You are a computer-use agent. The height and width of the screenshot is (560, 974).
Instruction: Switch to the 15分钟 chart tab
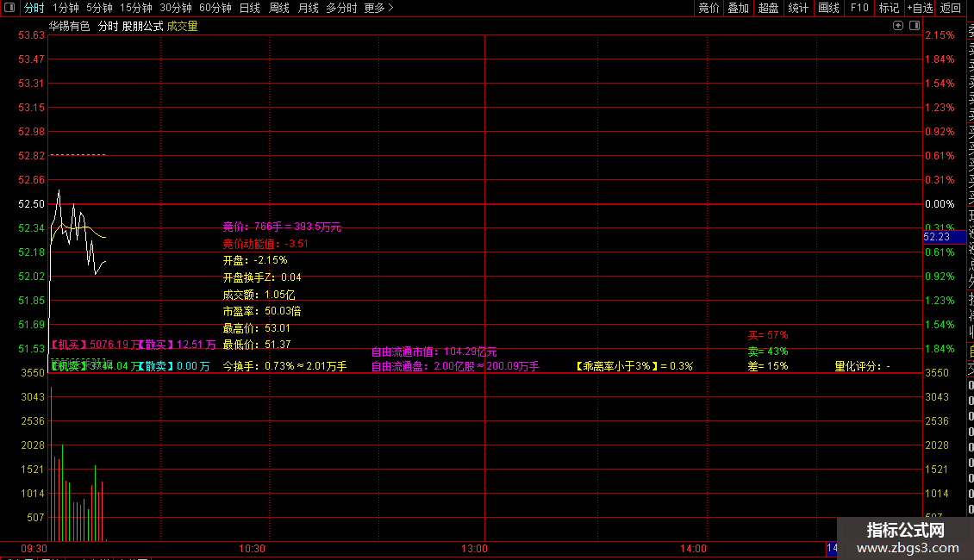(135, 8)
